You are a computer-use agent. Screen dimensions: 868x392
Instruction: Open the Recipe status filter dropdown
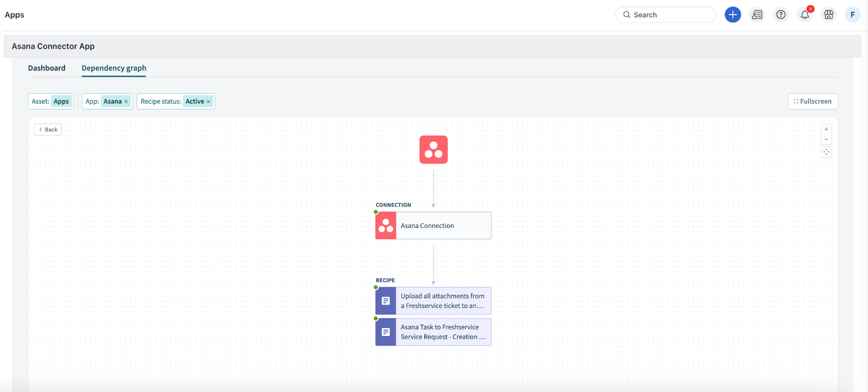(x=176, y=101)
